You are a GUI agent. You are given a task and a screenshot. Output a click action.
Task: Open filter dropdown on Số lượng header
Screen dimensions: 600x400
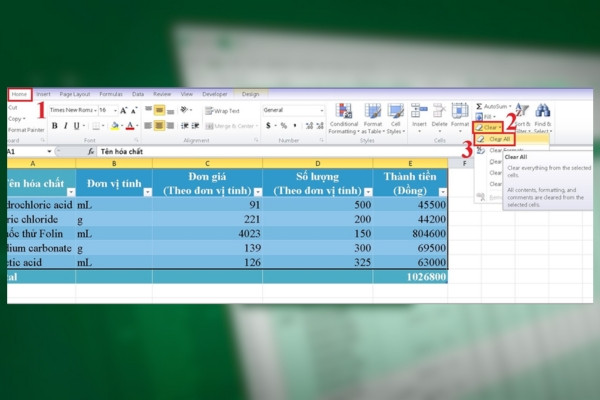point(368,192)
